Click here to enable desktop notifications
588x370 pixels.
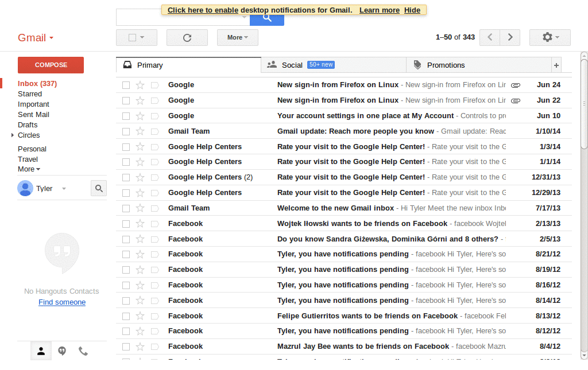pyautogui.click(x=203, y=10)
